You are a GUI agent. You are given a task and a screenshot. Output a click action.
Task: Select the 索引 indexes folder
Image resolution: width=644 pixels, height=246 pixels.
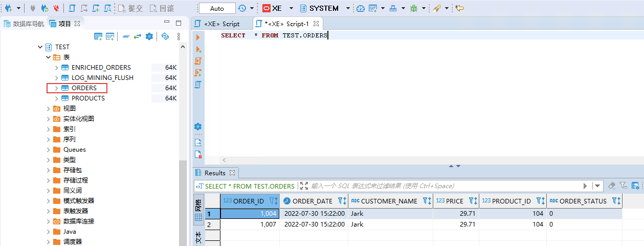click(70, 129)
